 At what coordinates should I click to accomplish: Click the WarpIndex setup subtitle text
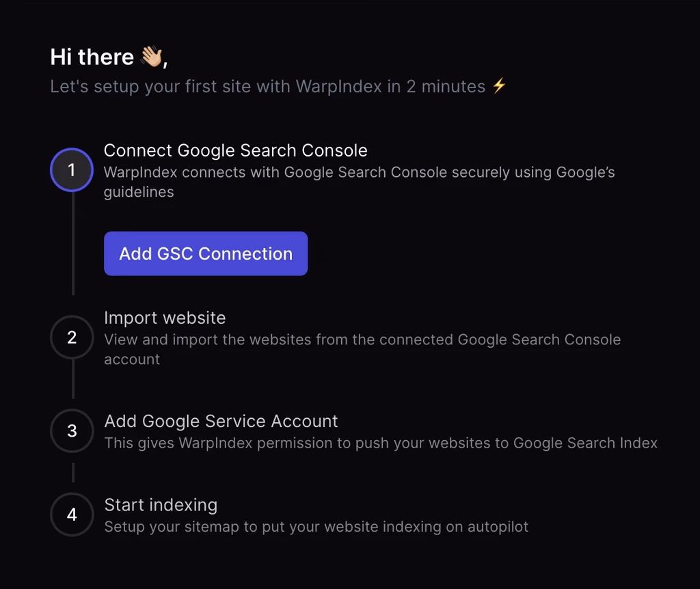[x=267, y=87]
